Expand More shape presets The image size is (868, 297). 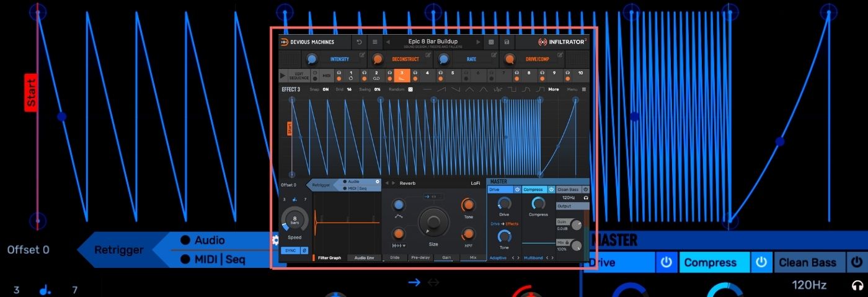coord(554,89)
